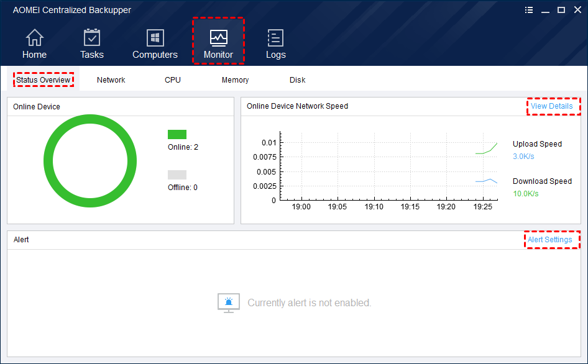Viewport: 588px width, 364px height.
Task: Click the 'Online: 2' label
Action: click(183, 147)
